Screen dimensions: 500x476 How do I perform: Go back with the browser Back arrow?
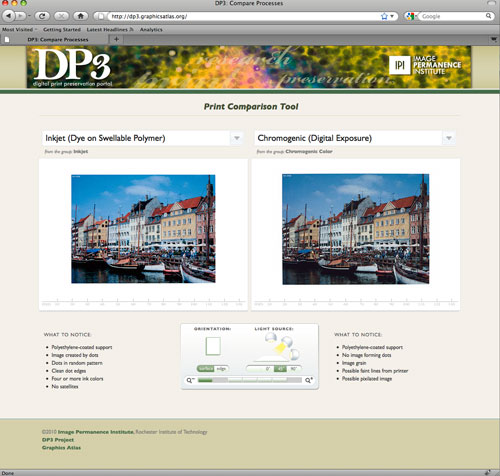point(9,16)
